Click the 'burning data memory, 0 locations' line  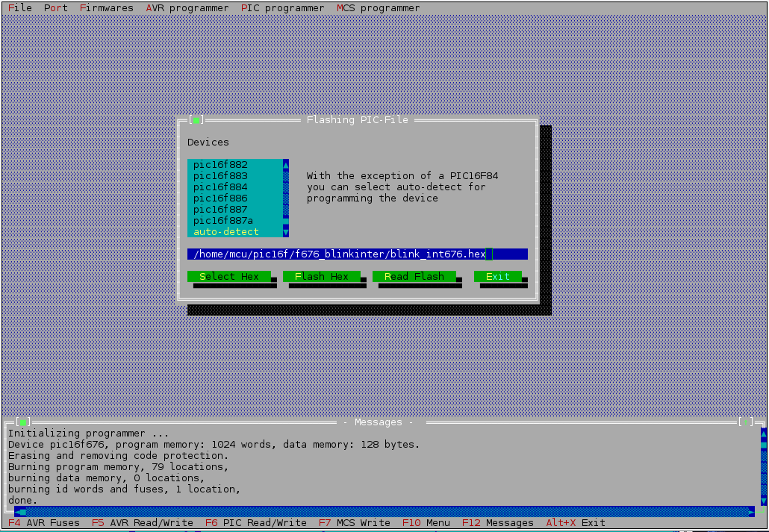coord(107,478)
